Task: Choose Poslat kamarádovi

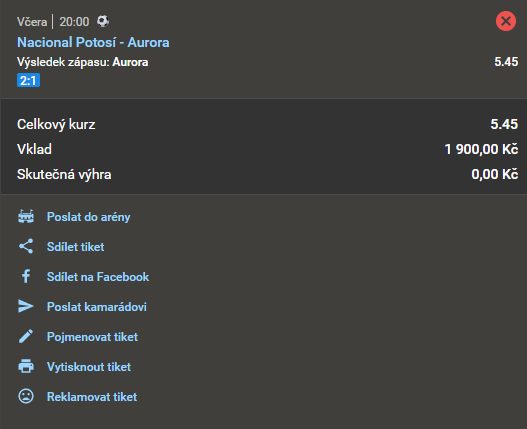Action: point(97,307)
